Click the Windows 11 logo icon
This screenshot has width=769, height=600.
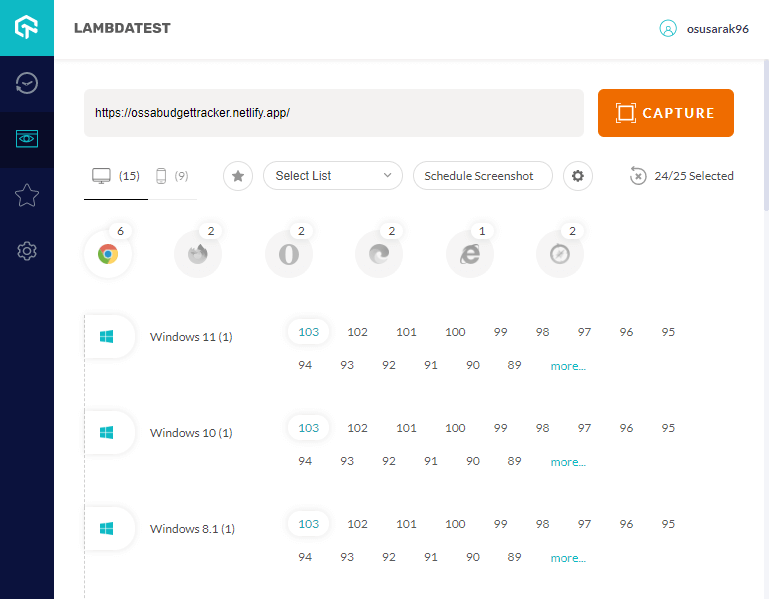click(106, 337)
